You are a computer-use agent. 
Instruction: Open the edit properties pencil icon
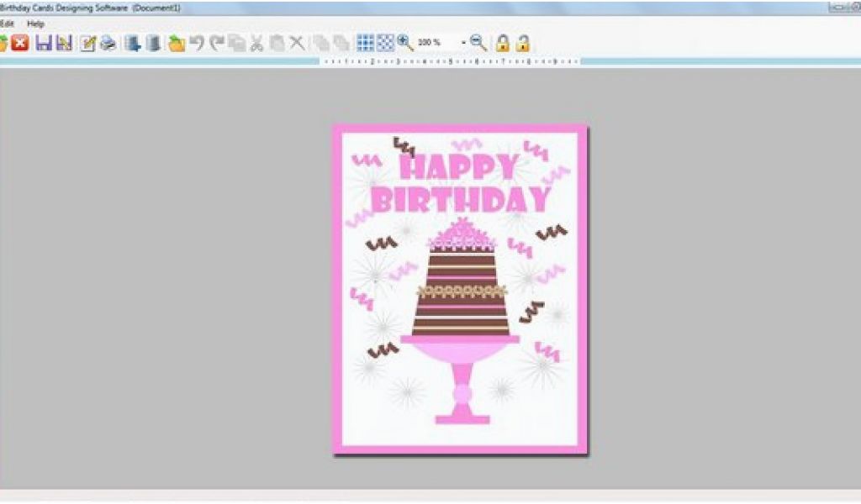pos(88,43)
